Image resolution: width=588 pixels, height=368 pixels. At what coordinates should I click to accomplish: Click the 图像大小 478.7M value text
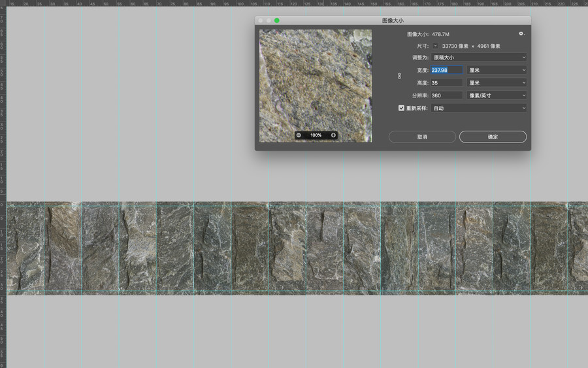pos(440,34)
